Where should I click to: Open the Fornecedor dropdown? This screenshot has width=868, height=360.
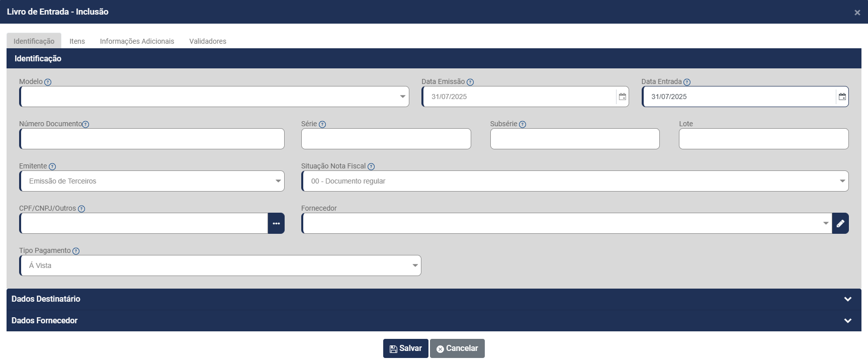point(567,223)
